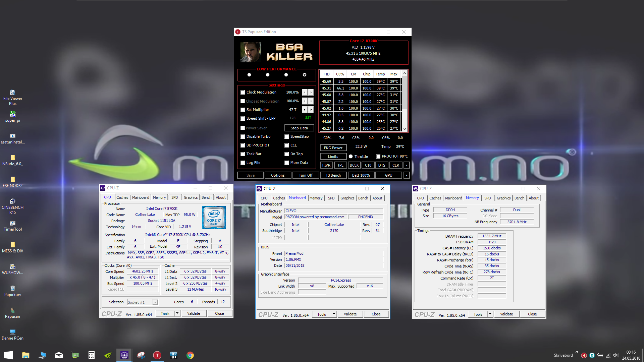Click TS Bench button
Image resolution: width=644 pixels, height=362 pixels.
pos(333,175)
